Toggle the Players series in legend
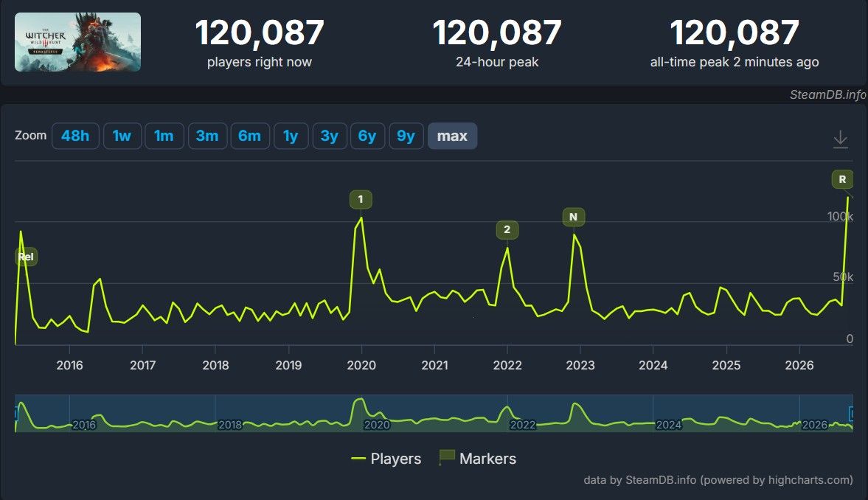The image size is (868, 500). (x=386, y=459)
